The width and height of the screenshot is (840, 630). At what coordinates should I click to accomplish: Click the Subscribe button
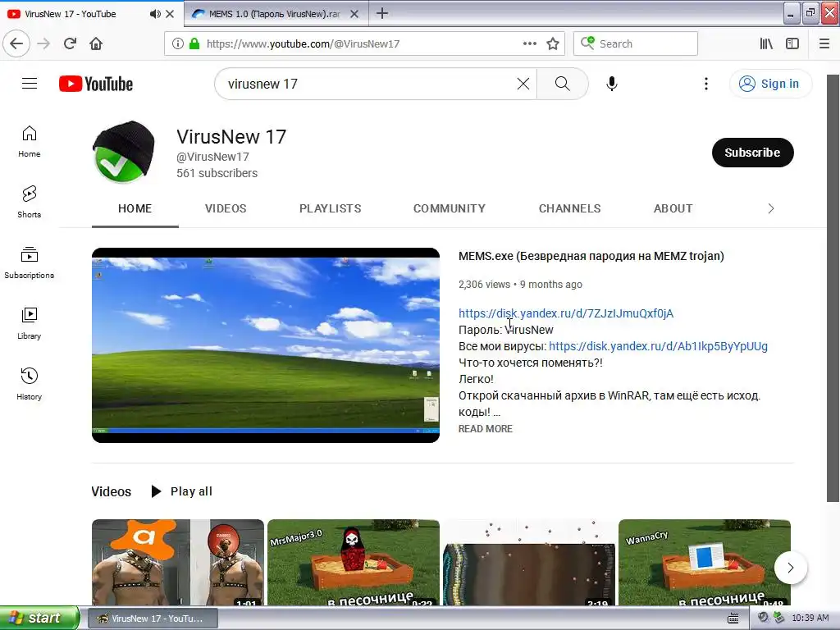753,153
